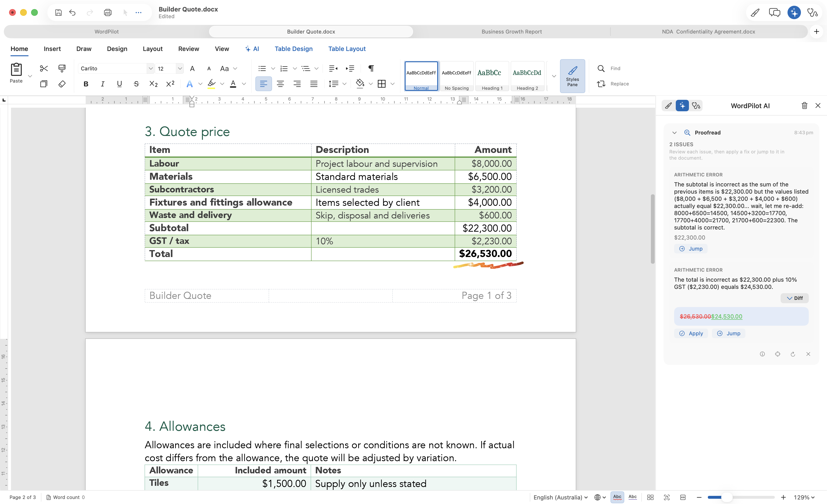This screenshot has height=504, width=827.
Task: Open the English (Australia) language dropdown
Action: 560,497
